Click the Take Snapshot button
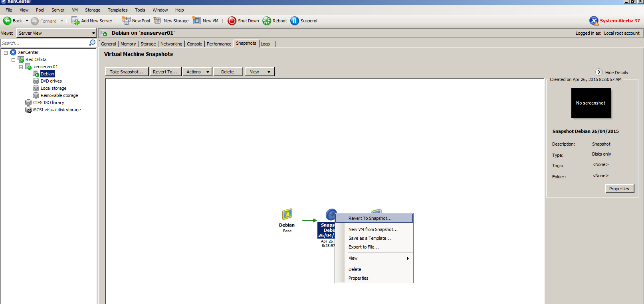The image size is (644, 304). (126, 72)
